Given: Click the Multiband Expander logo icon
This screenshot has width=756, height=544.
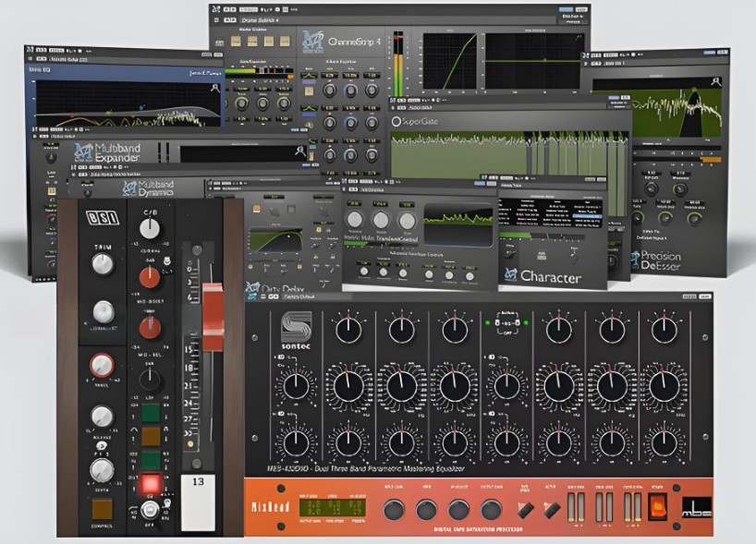Looking at the screenshot, I should [x=83, y=151].
